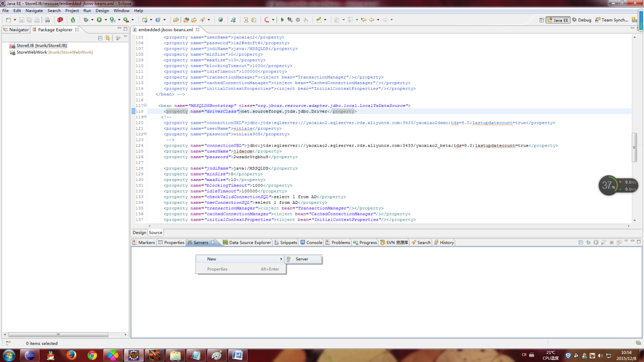Open the History tab

(443, 242)
